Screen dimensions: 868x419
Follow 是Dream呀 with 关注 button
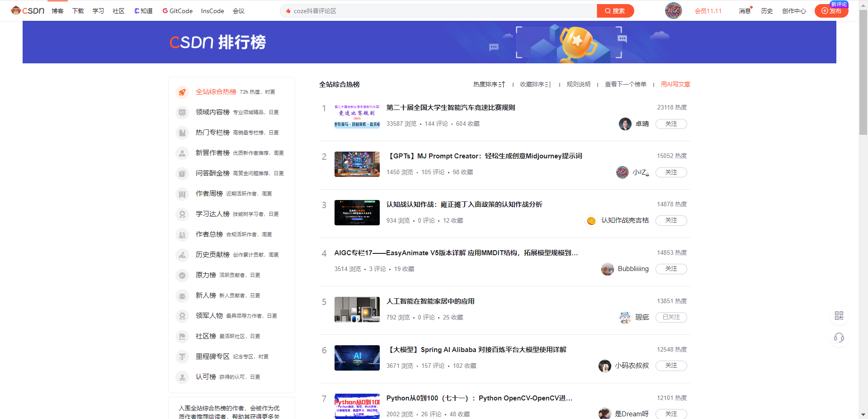671,414
